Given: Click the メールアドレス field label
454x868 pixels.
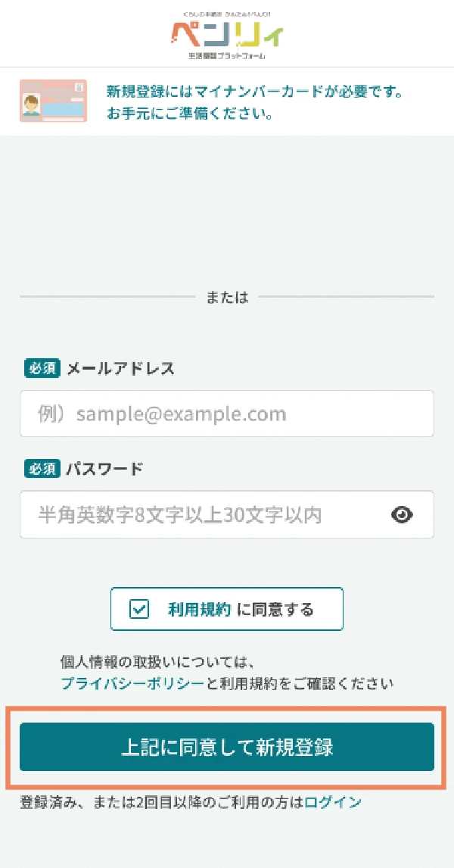Looking at the screenshot, I should [x=121, y=369].
